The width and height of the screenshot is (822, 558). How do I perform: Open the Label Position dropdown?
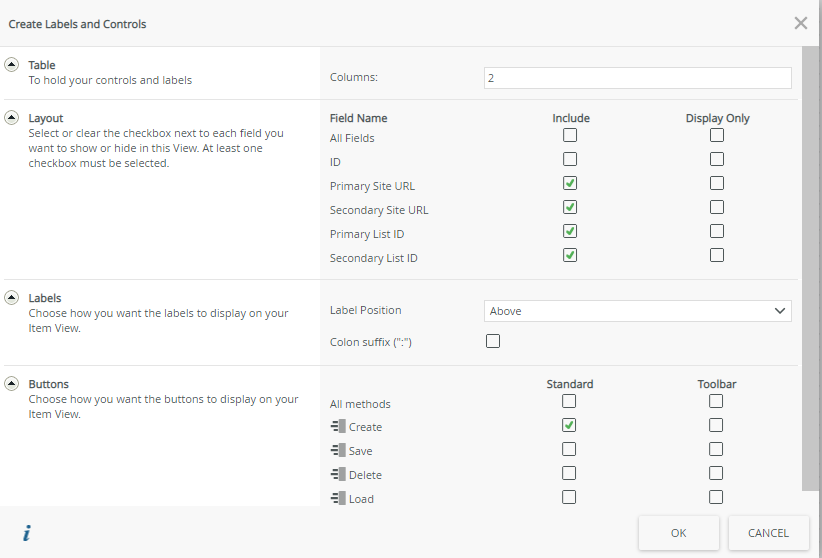pos(637,311)
